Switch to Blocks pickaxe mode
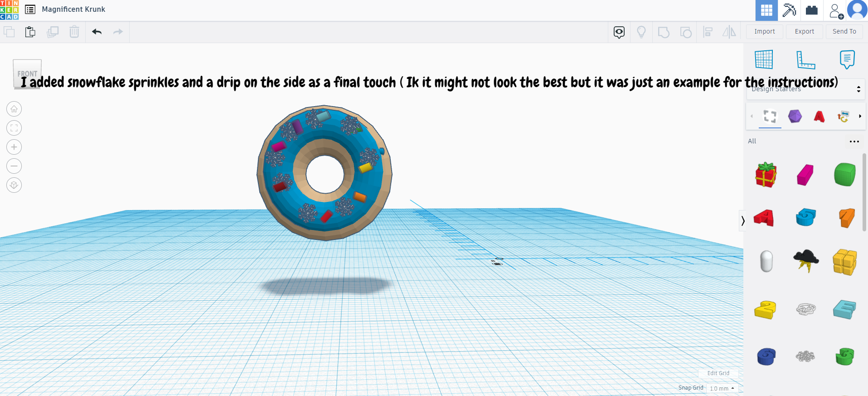The height and width of the screenshot is (396, 868). 789,10
